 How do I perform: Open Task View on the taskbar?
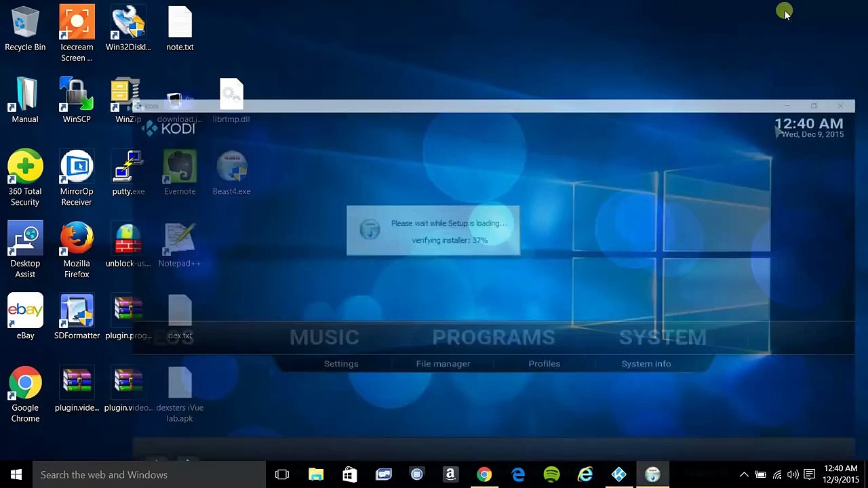(x=282, y=474)
